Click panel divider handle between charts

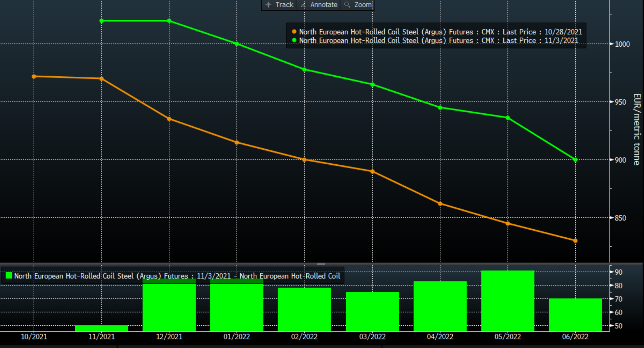pos(321,264)
